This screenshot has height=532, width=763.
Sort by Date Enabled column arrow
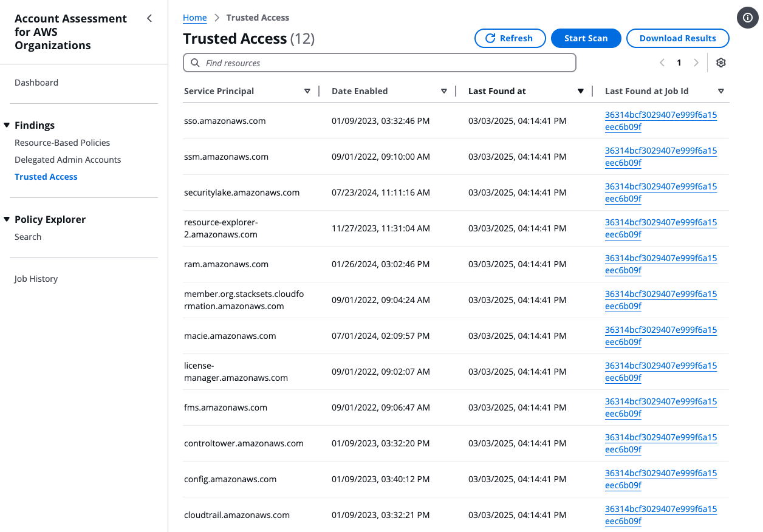pos(444,91)
